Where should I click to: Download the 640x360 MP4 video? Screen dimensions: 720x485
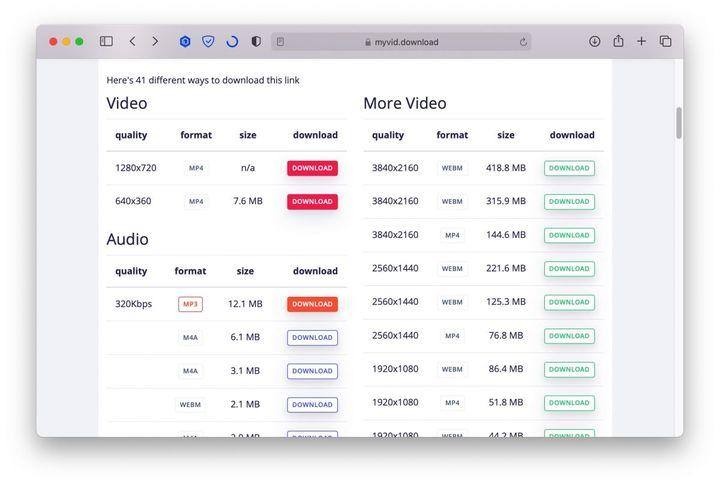312,201
